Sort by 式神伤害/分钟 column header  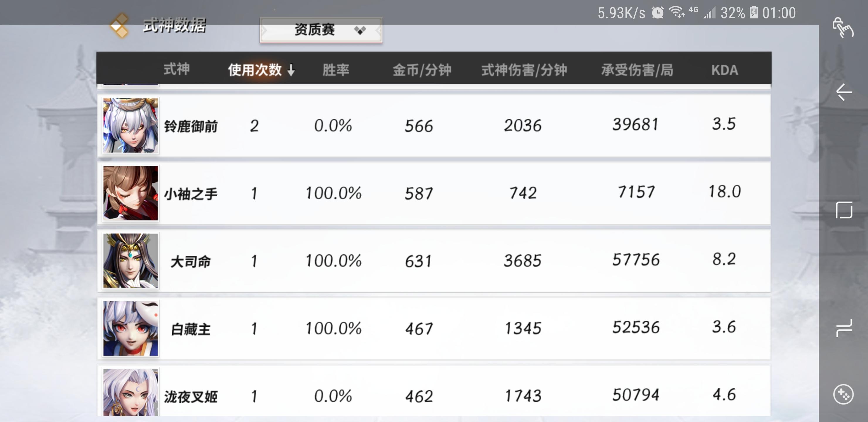(x=524, y=70)
